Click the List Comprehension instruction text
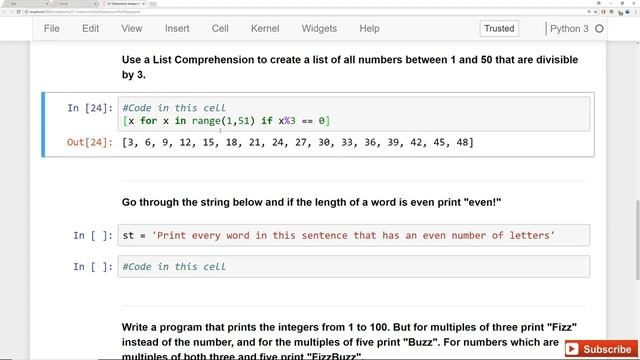 (x=350, y=67)
